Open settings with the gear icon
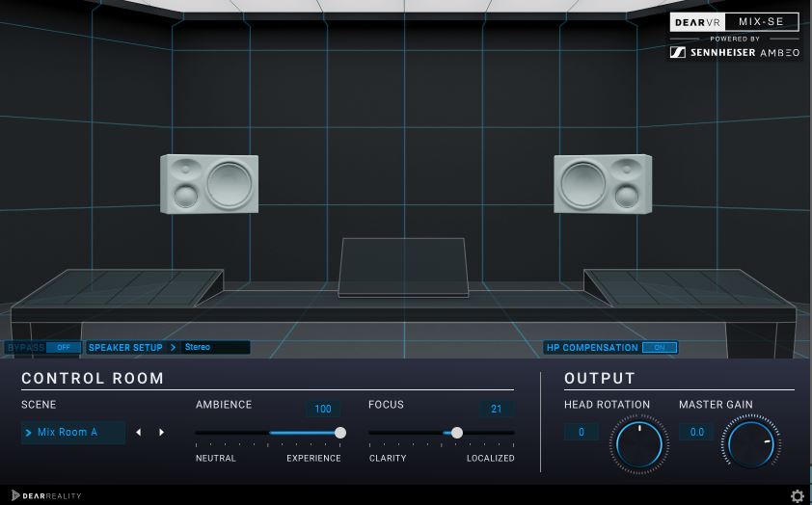The image size is (812, 505). pyautogui.click(x=797, y=496)
